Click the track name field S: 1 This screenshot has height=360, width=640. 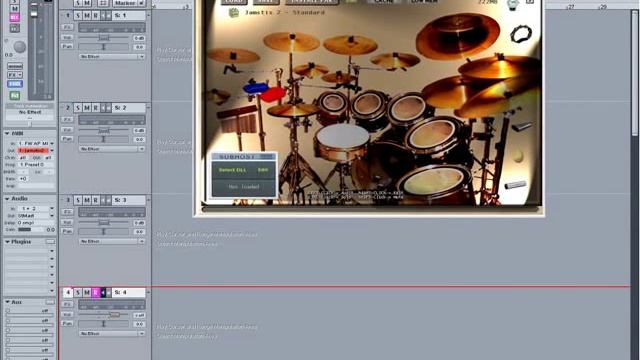click(x=129, y=16)
